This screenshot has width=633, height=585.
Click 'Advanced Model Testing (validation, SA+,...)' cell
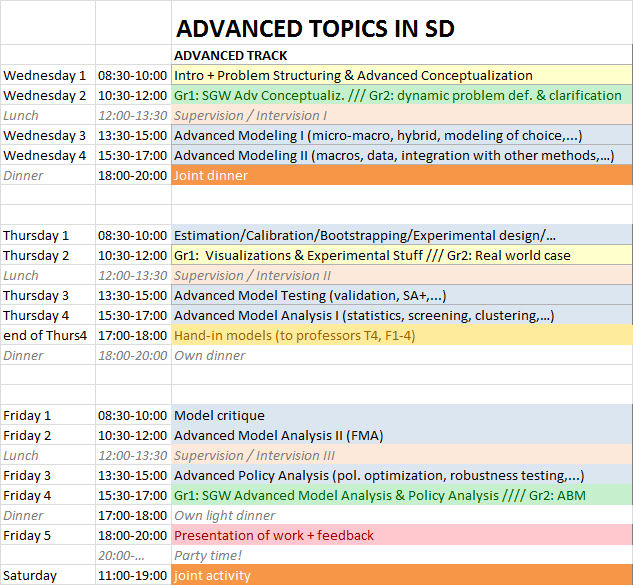pos(402,295)
